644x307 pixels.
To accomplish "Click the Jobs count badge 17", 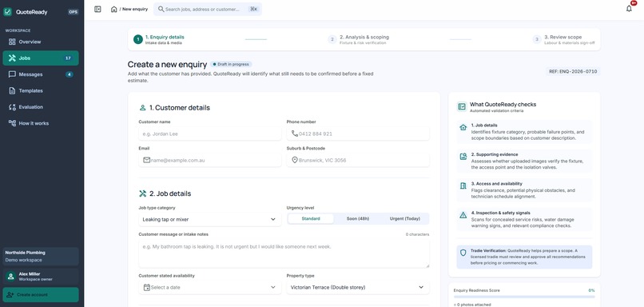I will pos(68,58).
